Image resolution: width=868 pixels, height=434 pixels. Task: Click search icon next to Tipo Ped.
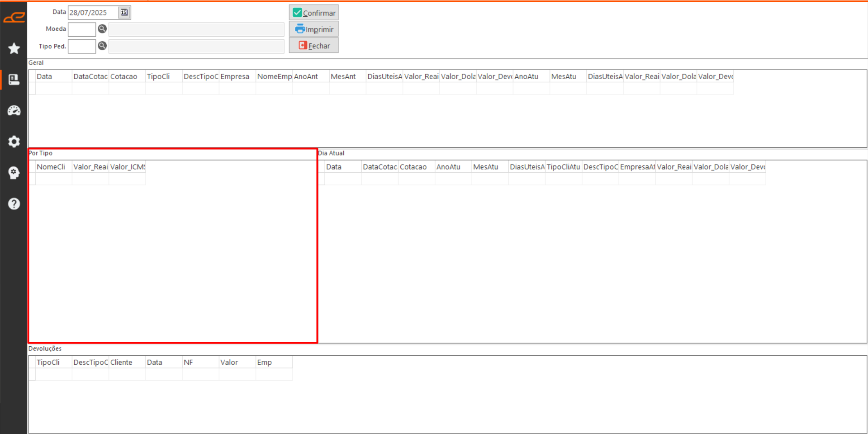(102, 46)
